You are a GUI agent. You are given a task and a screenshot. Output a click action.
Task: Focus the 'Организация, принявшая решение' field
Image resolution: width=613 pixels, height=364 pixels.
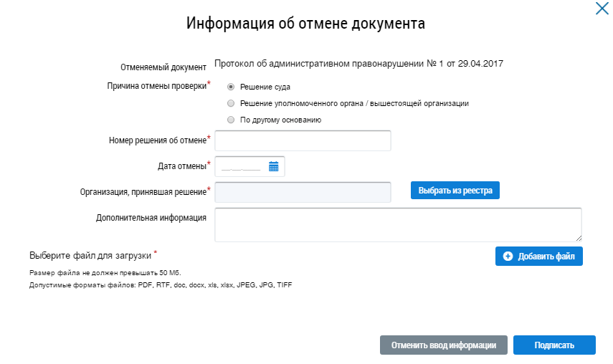303,192
